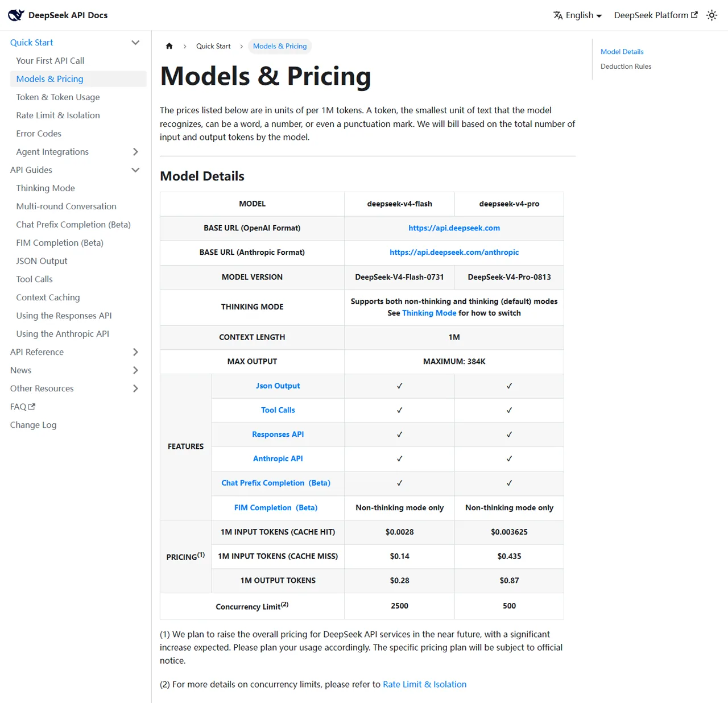Open the English language dropdown
The image size is (728, 703).
(x=578, y=15)
